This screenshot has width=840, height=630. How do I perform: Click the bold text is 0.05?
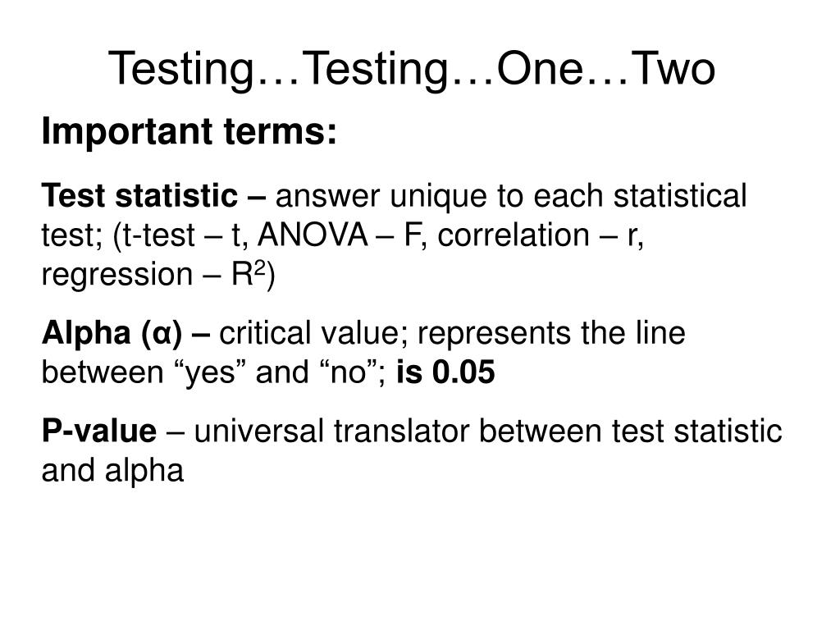pos(445,372)
